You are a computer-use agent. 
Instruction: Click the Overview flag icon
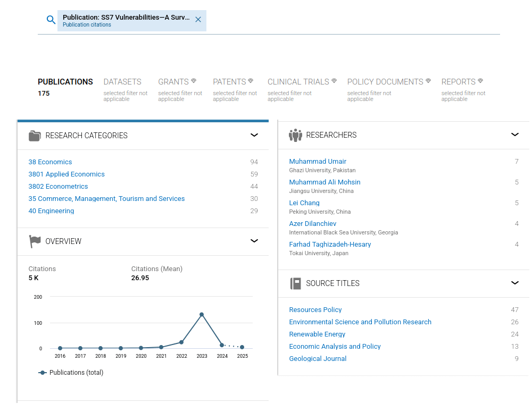pyautogui.click(x=35, y=241)
